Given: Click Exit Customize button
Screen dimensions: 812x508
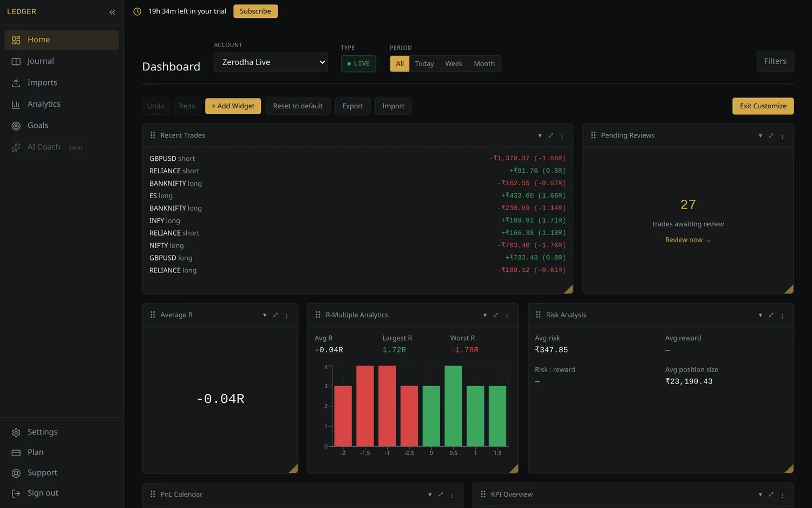Looking at the screenshot, I should [x=763, y=106].
